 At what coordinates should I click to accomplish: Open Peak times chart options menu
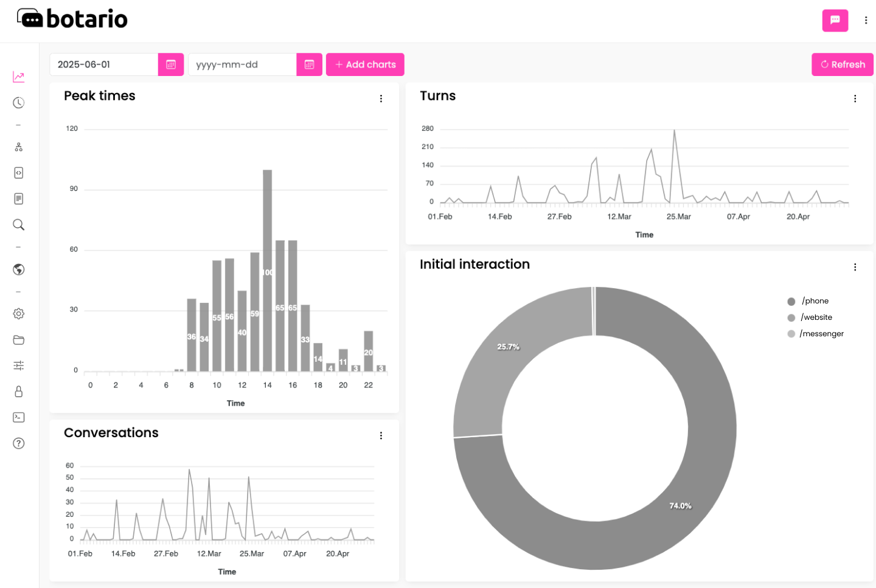point(381,99)
